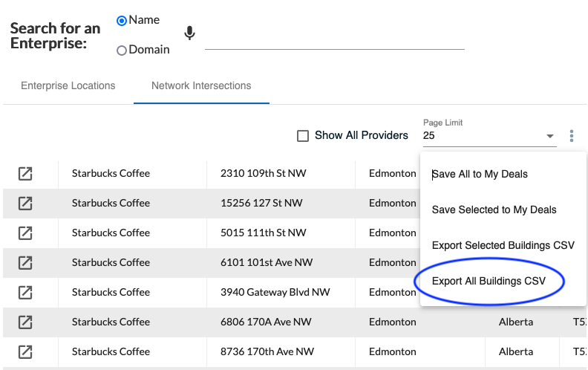Click Alberta in 8736 170th Ave row
588x370 pixels.
pyautogui.click(x=516, y=351)
